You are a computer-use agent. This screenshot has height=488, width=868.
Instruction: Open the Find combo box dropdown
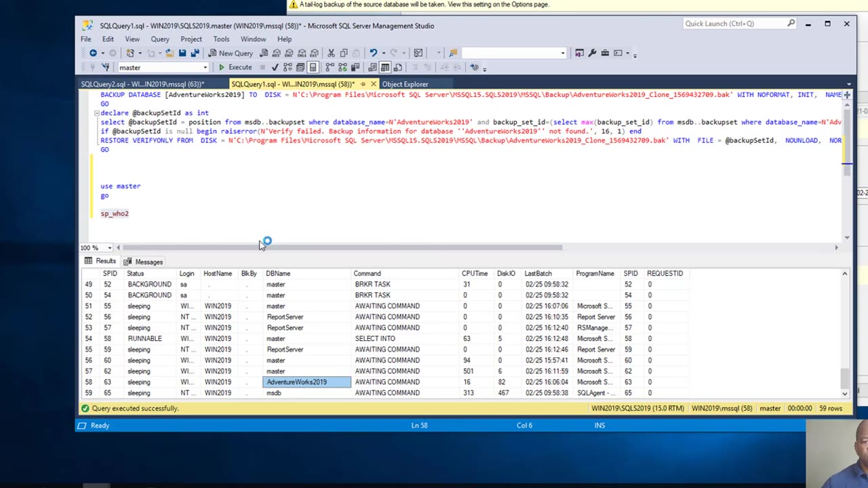562,53
